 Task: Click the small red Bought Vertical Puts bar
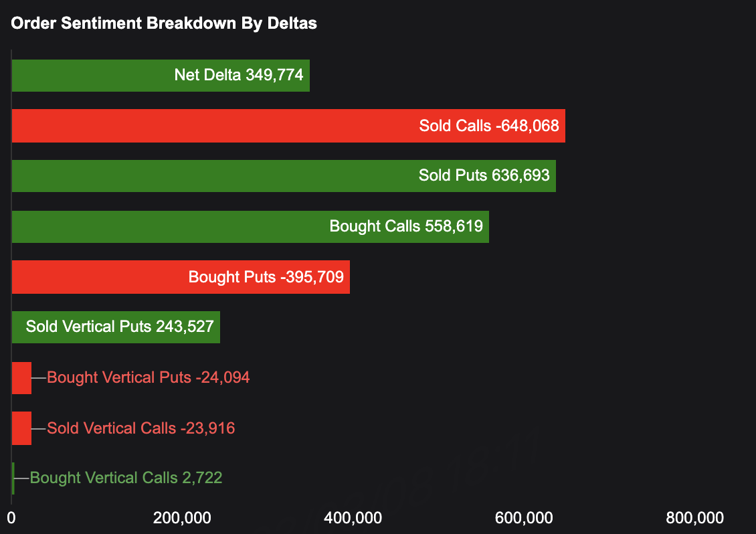[21, 378]
